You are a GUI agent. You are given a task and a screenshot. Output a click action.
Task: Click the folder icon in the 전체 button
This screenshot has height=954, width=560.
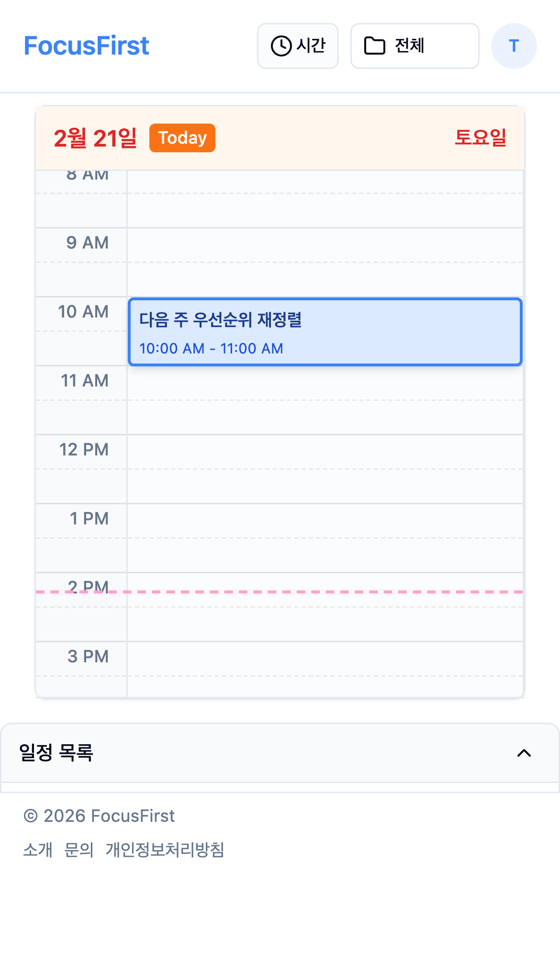pyautogui.click(x=375, y=45)
